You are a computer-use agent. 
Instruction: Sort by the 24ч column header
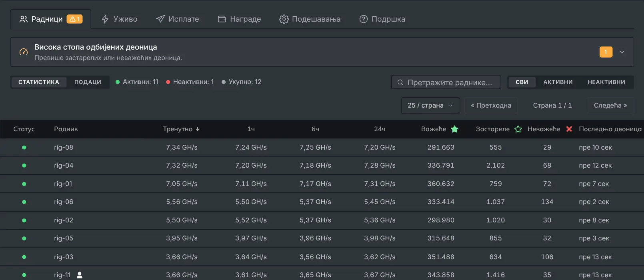coord(380,129)
